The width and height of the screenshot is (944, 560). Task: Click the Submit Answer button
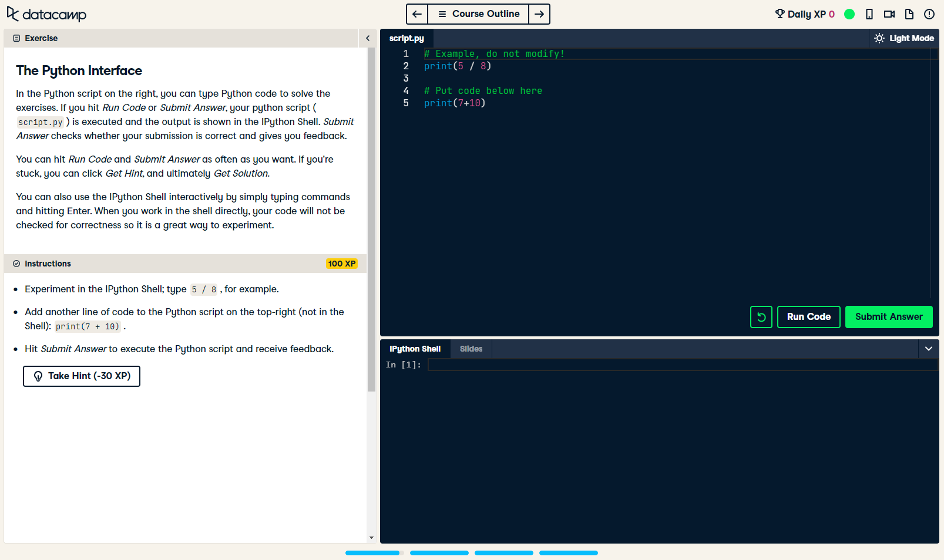click(x=888, y=317)
